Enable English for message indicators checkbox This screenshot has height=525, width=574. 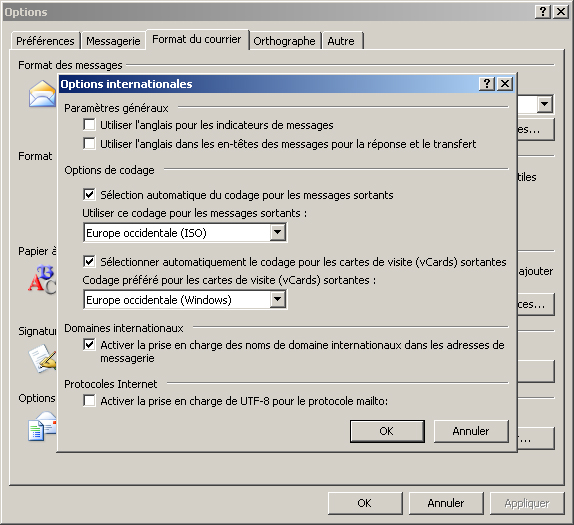[89, 124]
